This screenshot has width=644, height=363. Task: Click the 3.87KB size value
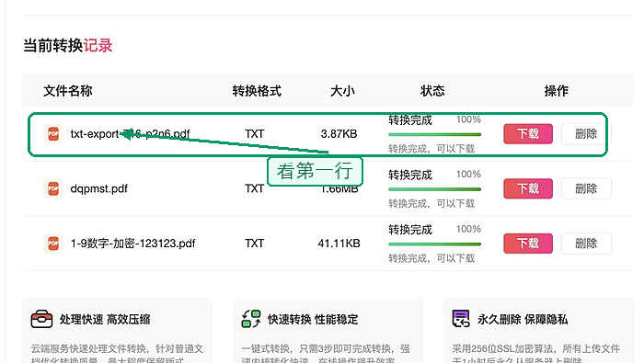click(339, 134)
